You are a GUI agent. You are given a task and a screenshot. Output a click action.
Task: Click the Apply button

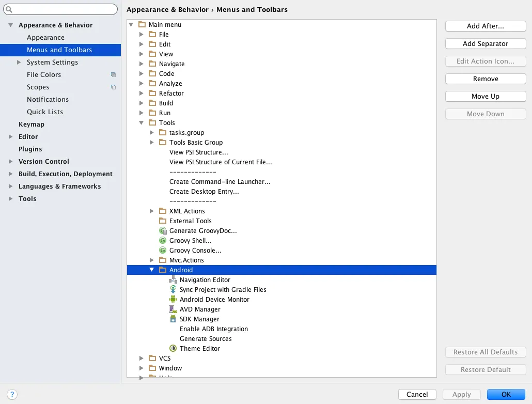[x=461, y=394]
